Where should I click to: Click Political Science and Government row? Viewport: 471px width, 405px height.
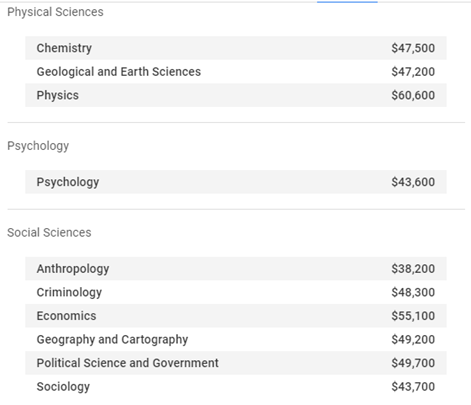(236, 363)
